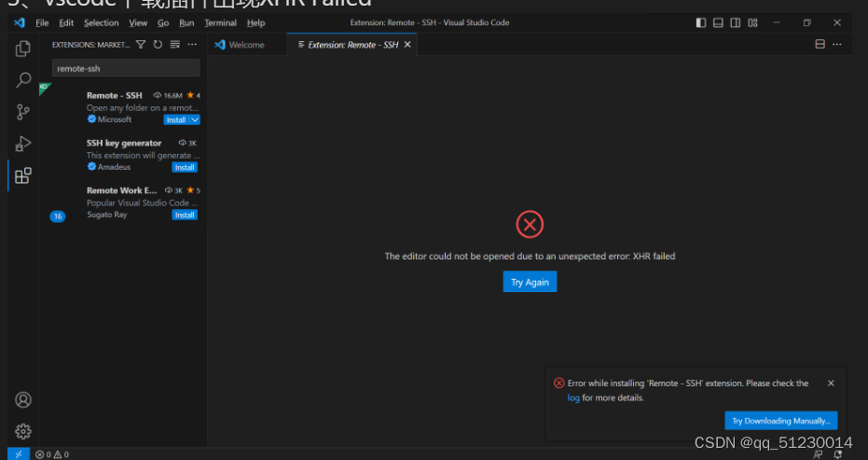The width and height of the screenshot is (868, 460).
Task: Open the Explorer view in activity bar
Action: pos(22,49)
